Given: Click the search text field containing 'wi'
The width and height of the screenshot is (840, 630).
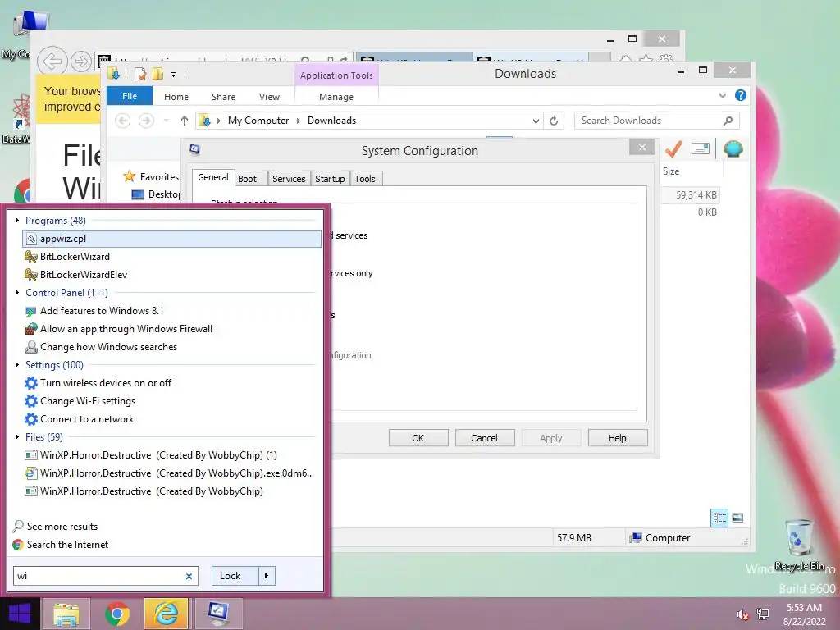Looking at the screenshot, I should 99,576.
